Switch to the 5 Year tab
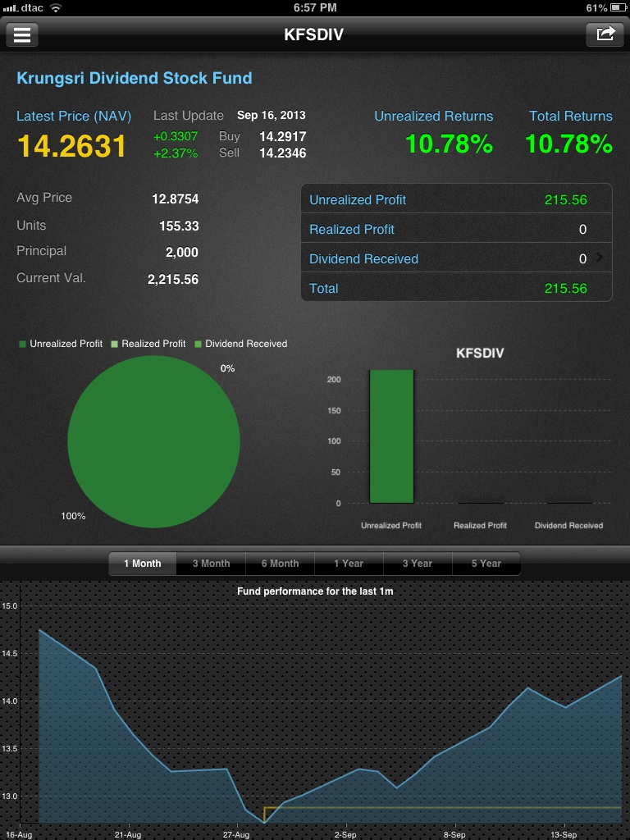 coord(486,564)
